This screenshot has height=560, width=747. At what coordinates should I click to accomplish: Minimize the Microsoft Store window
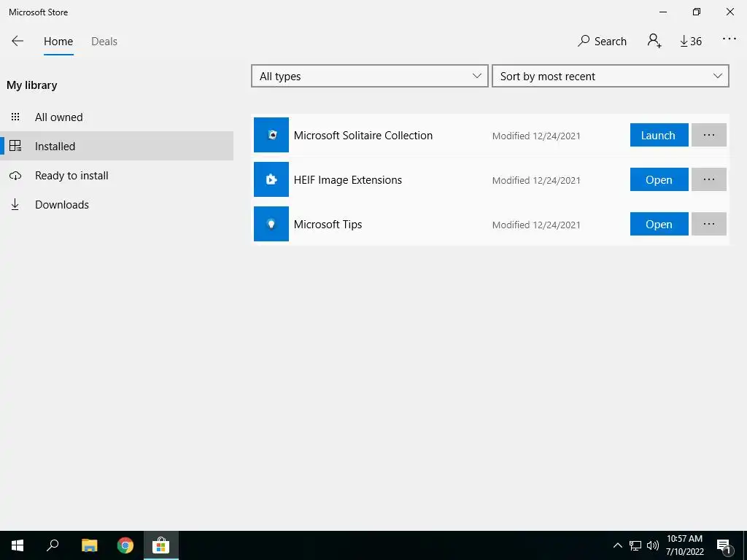[x=662, y=12]
